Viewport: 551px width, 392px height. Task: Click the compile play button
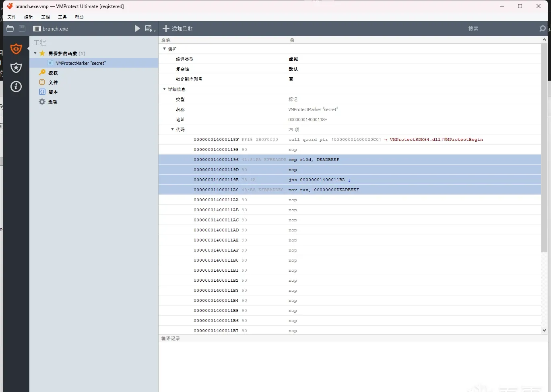coord(137,29)
